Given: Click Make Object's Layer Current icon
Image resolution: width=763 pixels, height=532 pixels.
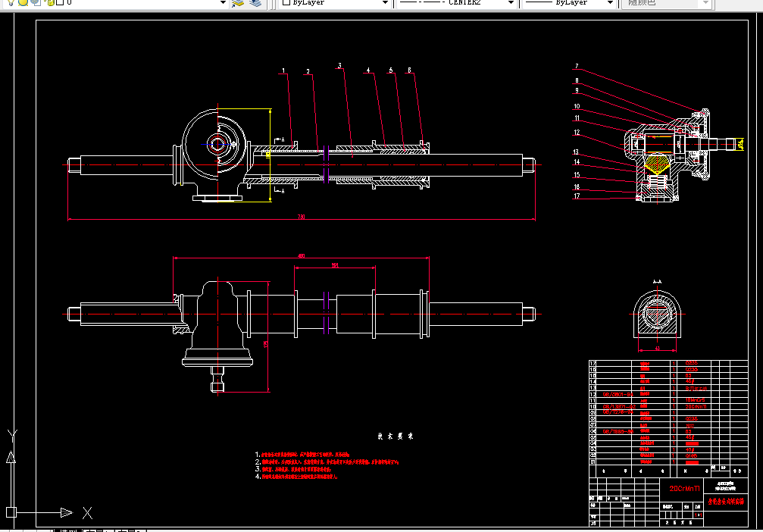Looking at the screenshot, I should point(238,2).
